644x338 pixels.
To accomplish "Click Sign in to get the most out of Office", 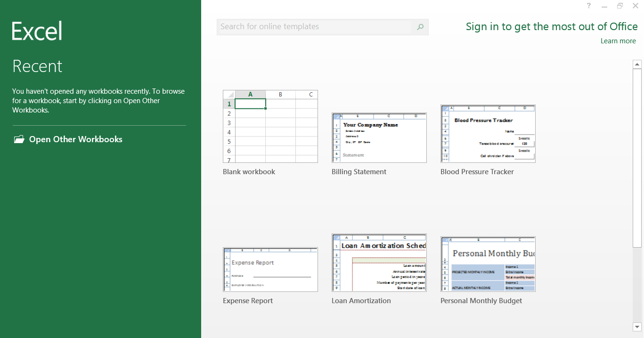I will 552,27.
